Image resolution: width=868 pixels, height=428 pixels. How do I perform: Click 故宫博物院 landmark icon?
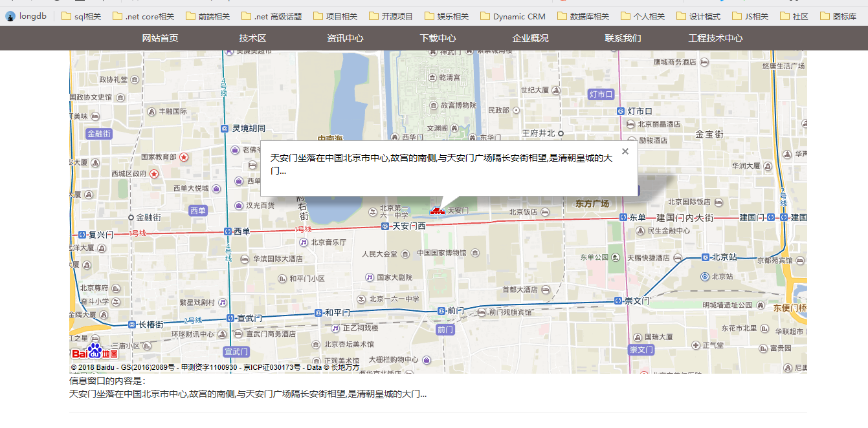pyautogui.click(x=434, y=105)
